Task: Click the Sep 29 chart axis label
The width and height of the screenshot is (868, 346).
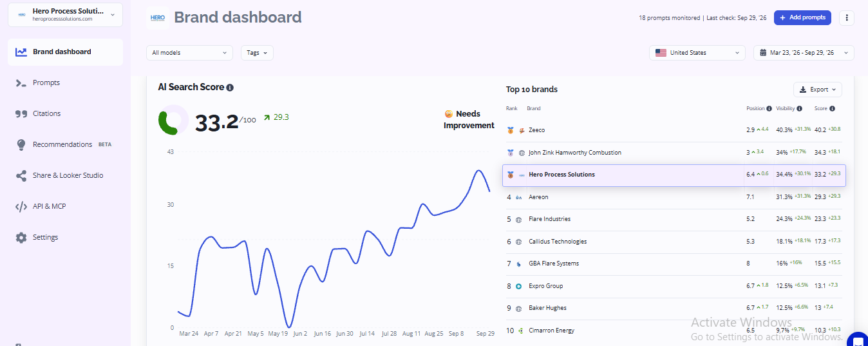Action: 486,334
